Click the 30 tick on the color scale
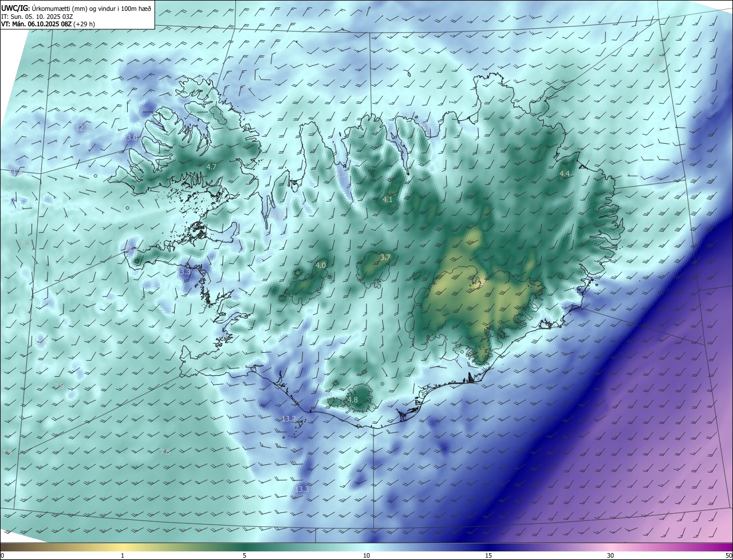Viewport: 733px width, 560px height. click(610, 556)
